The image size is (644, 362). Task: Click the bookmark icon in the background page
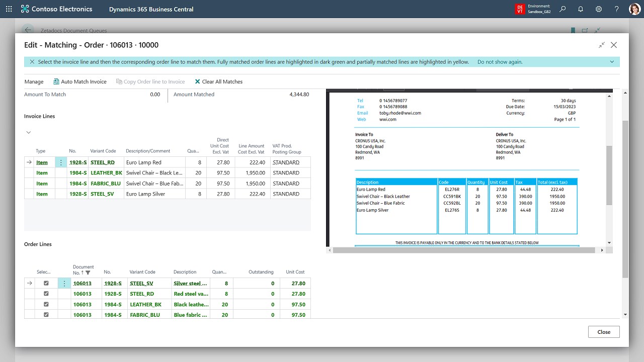pos(573,30)
